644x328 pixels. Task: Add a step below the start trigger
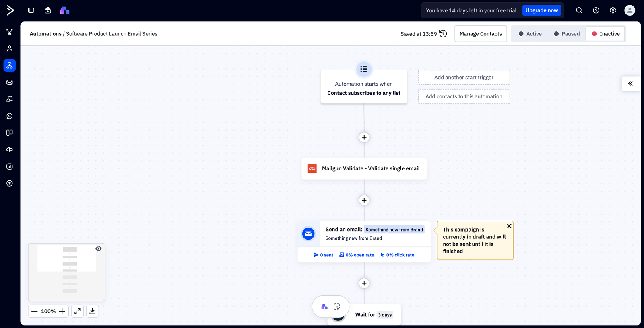(364, 137)
